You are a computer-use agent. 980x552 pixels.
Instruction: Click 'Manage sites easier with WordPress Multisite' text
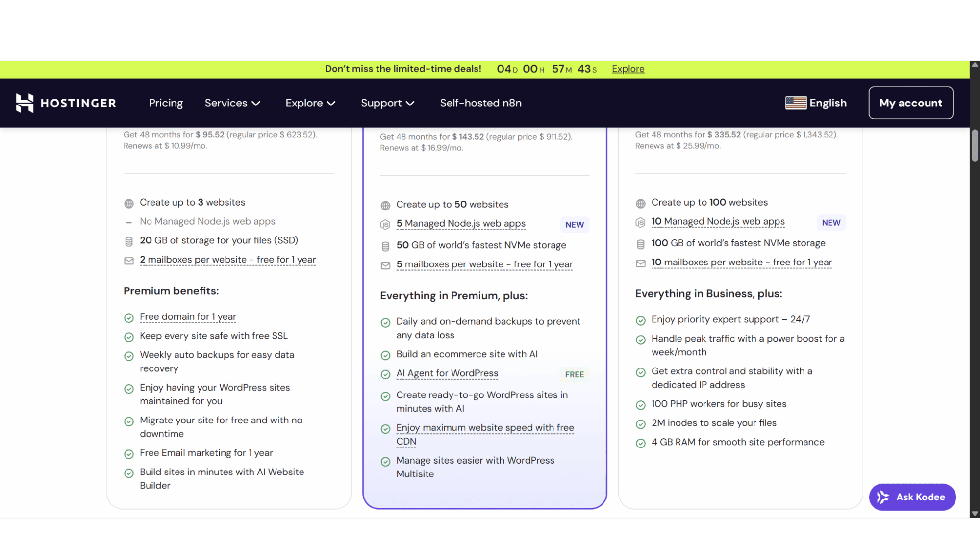click(475, 467)
